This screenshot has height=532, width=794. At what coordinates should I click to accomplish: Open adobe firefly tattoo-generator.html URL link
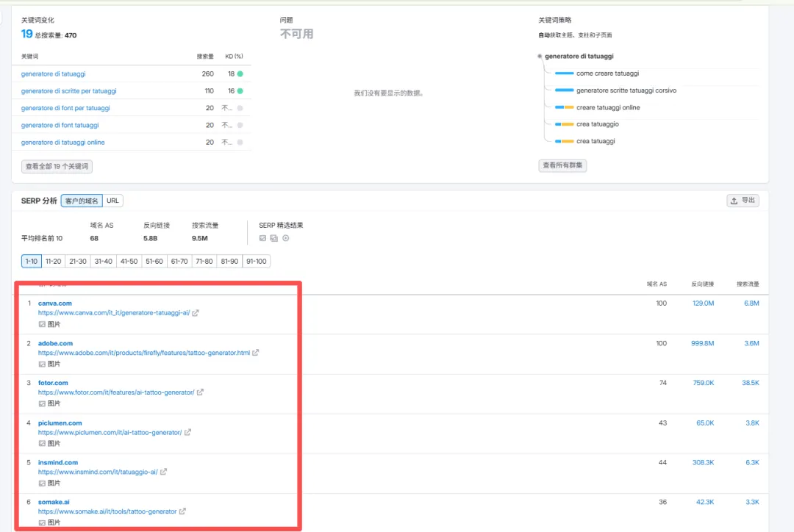(144, 353)
